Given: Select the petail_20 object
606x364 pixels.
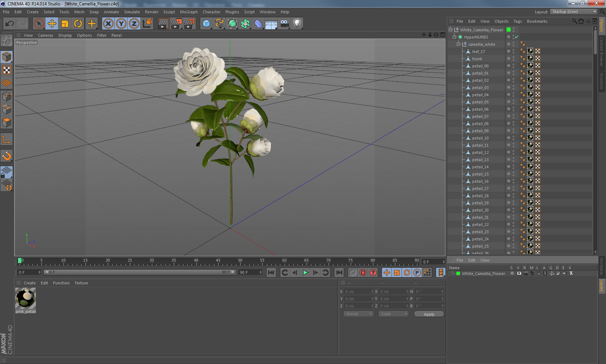Looking at the screenshot, I should pyautogui.click(x=480, y=210).
